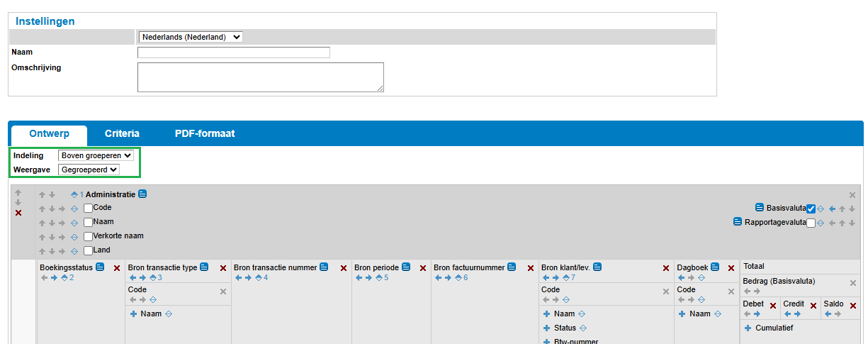Add Status field under Bron klant/lev.
This screenshot has height=344, width=868.
(x=546, y=328)
